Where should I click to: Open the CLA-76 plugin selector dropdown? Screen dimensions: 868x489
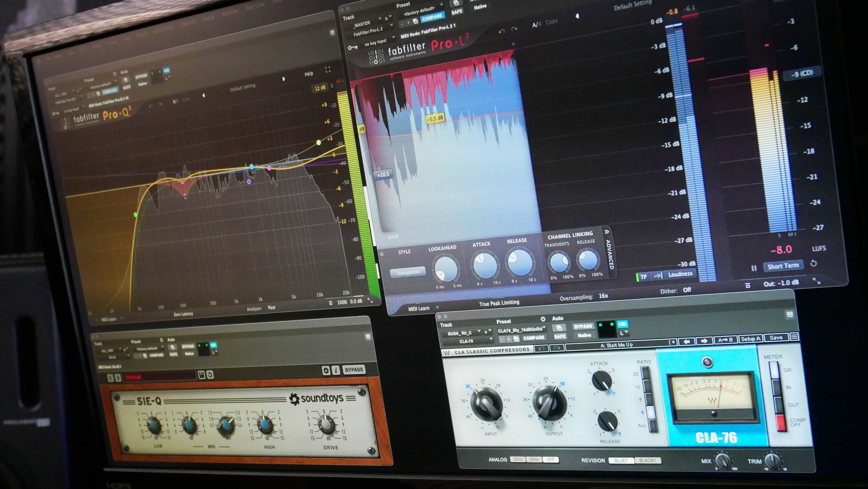click(468, 341)
